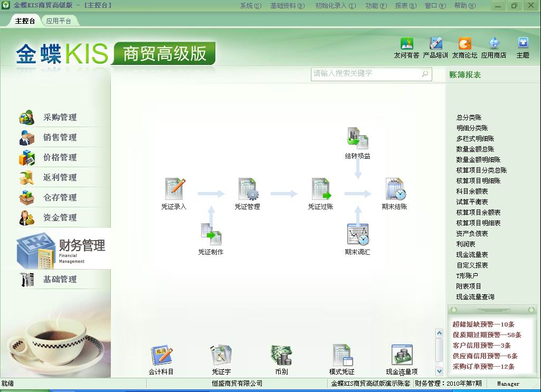
Task: Open the 模式凭证 template voucher icon
Action: click(x=342, y=356)
